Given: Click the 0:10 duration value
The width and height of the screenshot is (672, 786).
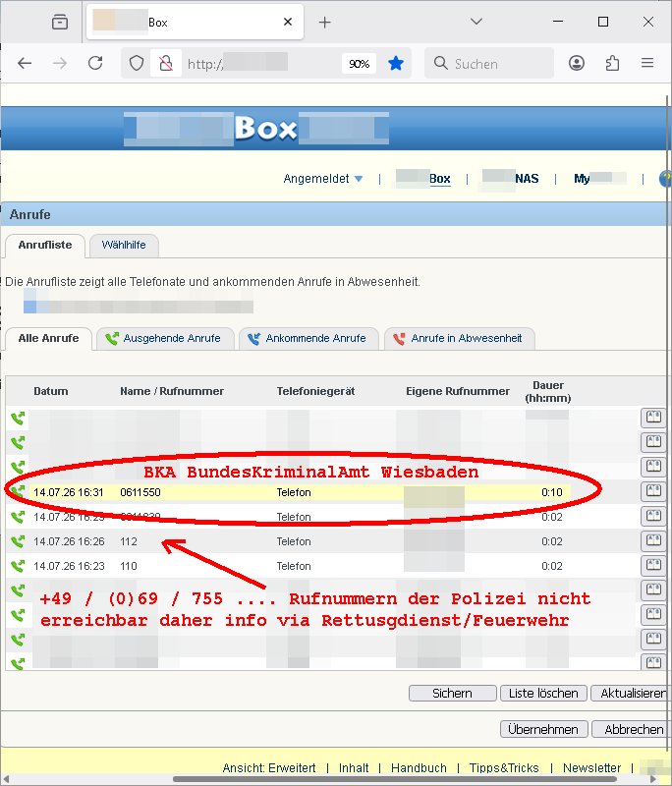Looking at the screenshot, I should coord(552,492).
